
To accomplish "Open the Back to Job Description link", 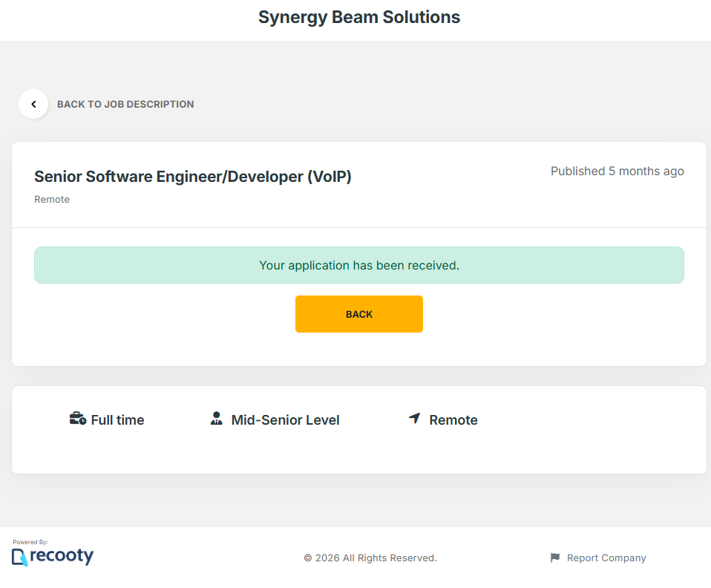I will 125,105.
